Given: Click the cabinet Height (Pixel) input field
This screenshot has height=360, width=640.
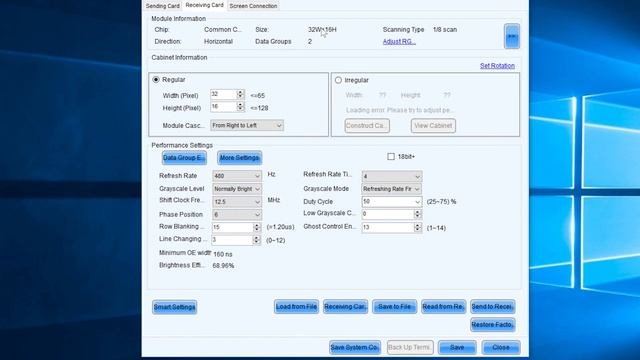Looking at the screenshot, I should [x=223, y=107].
